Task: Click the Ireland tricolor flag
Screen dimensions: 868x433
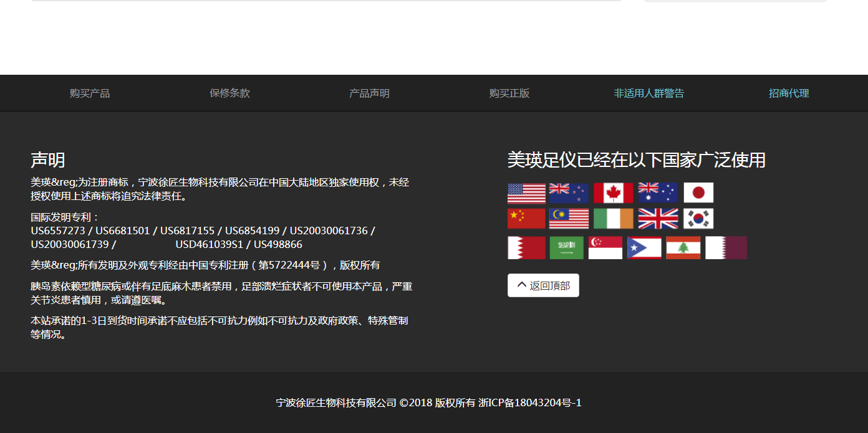Action: click(x=613, y=219)
